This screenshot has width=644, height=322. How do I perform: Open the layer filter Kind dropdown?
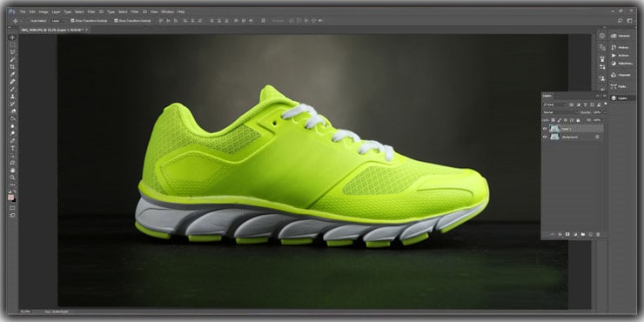(554, 104)
